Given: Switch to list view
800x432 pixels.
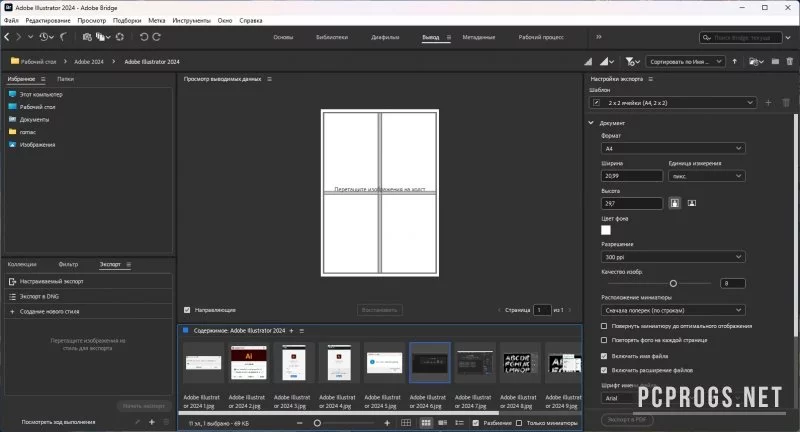Looking at the screenshot, I should pos(459,423).
